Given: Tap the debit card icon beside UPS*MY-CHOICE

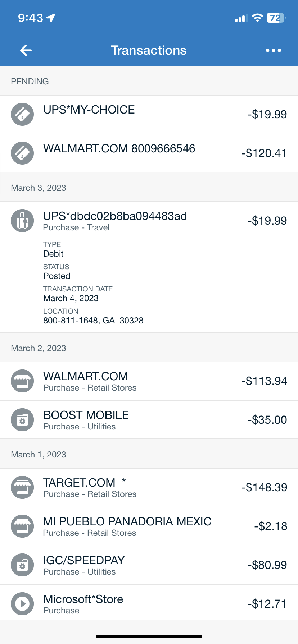Looking at the screenshot, I should (x=22, y=115).
